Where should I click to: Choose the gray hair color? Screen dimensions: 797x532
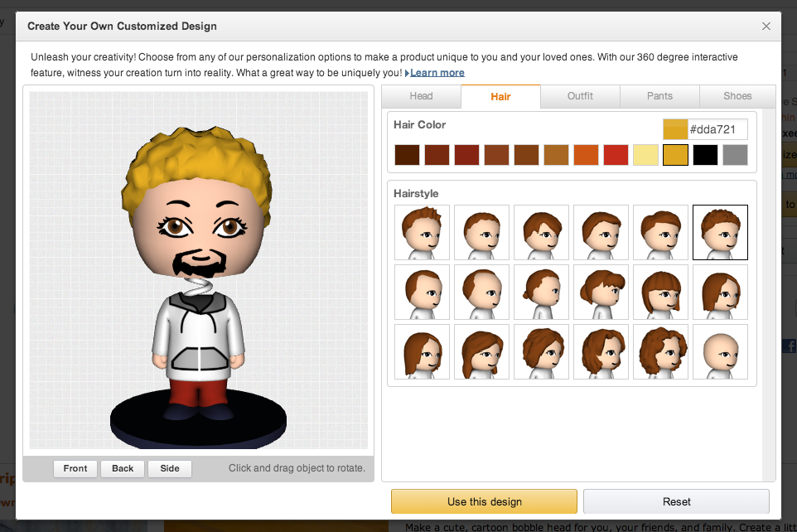(735, 154)
